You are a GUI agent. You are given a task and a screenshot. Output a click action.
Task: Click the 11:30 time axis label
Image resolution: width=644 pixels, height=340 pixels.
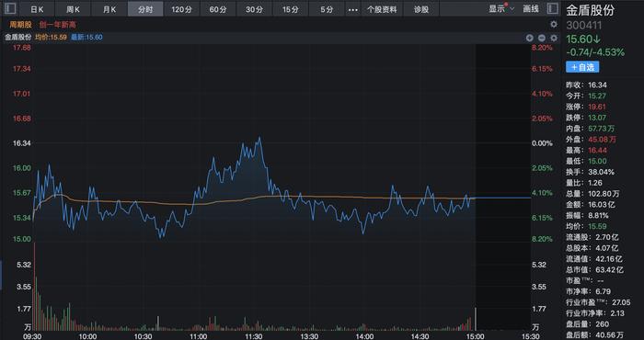click(253, 336)
